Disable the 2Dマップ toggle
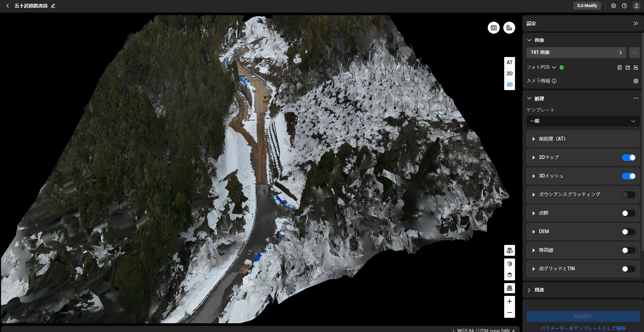The height and width of the screenshot is (332, 644). pos(628,158)
